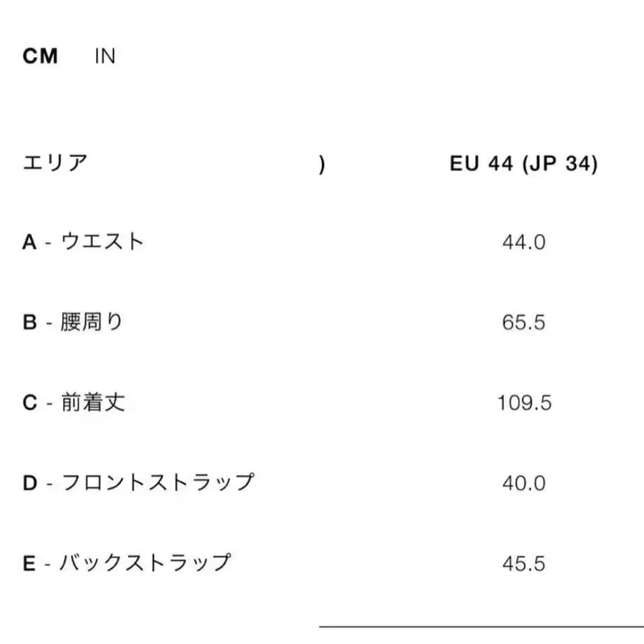Click the 44.0 waist value
The image size is (644, 644).
(525, 241)
